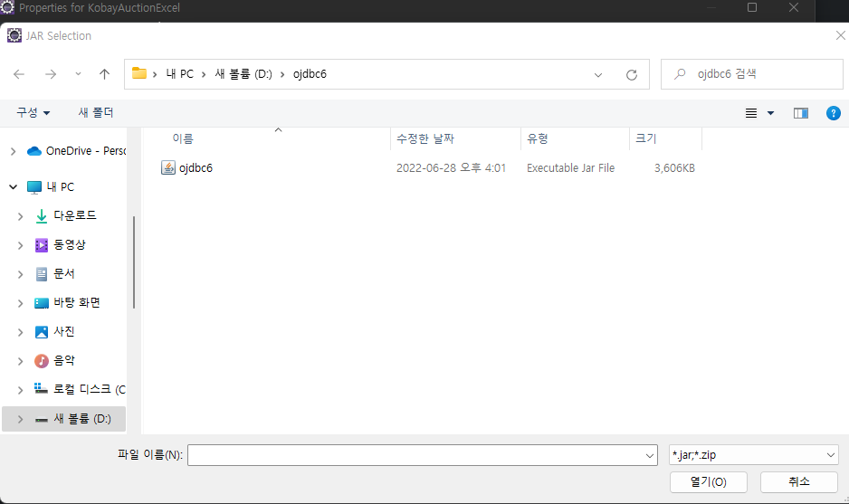
Task: Select ojdbc6 breadcrumb in address bar
Action: [310, 74]
